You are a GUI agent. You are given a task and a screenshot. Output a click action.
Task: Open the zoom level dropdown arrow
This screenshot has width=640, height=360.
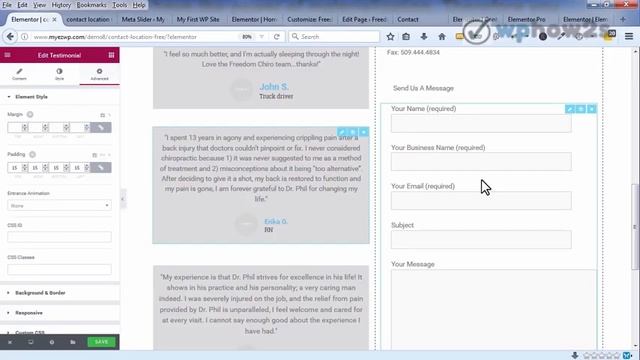pos(262,37)
